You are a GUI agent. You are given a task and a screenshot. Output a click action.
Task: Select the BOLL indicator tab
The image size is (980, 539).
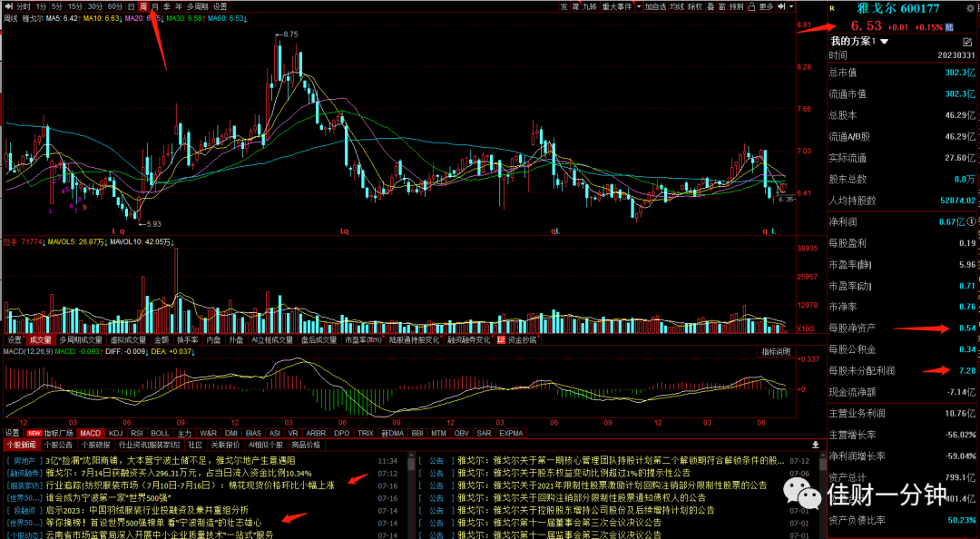point(160,433)
